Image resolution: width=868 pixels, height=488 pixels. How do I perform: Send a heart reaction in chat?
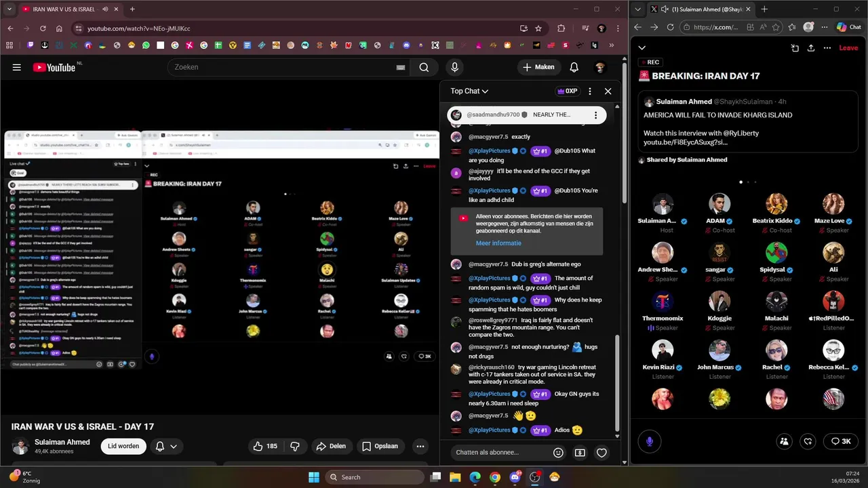[601, 453]
